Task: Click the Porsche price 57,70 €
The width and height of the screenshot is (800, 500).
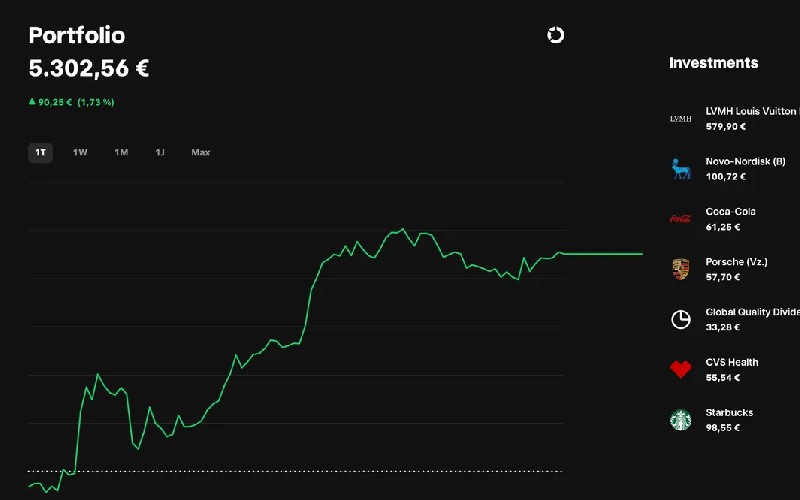Action: pos(722,277)
